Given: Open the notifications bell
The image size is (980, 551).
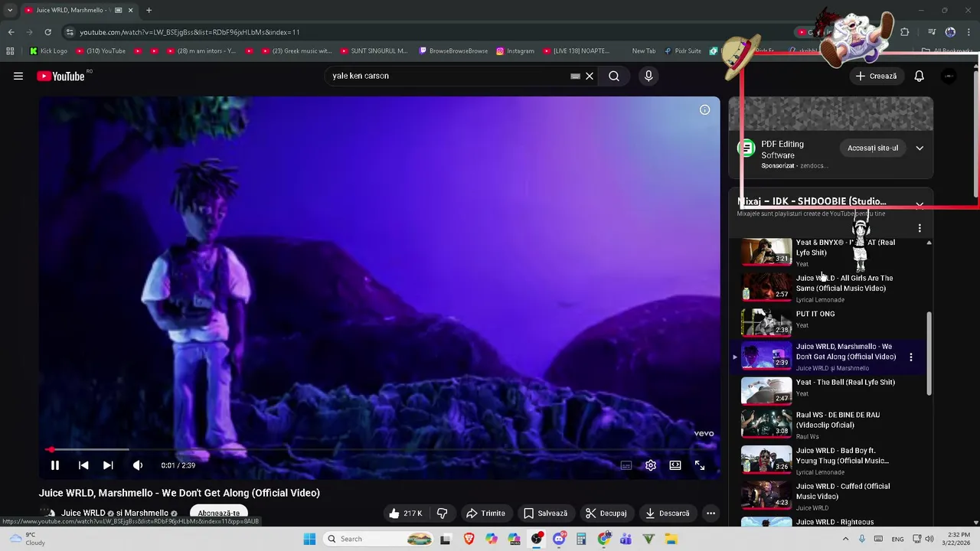Looking at the screenshot, I should click(919, 76).
